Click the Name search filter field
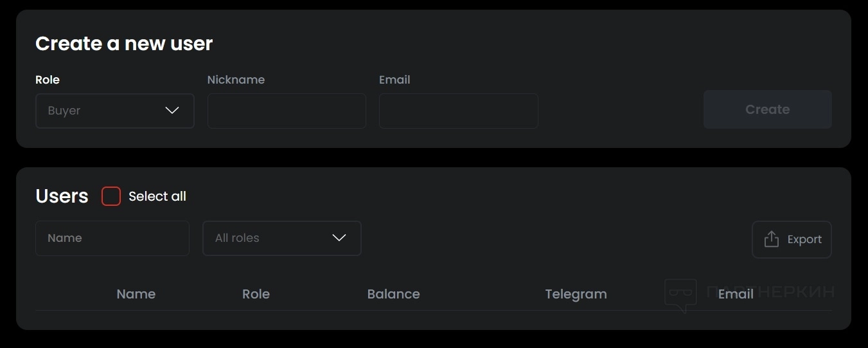 pyautogui.click(x=112, y=238)
